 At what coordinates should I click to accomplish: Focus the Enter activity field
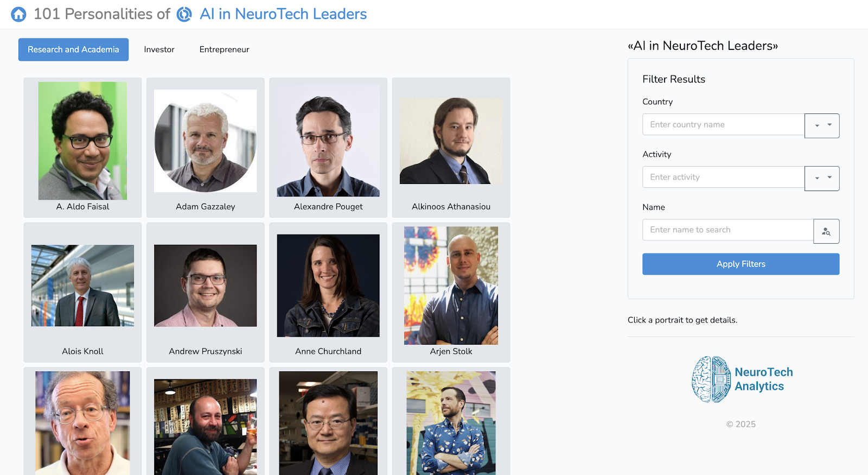[723, 177]
